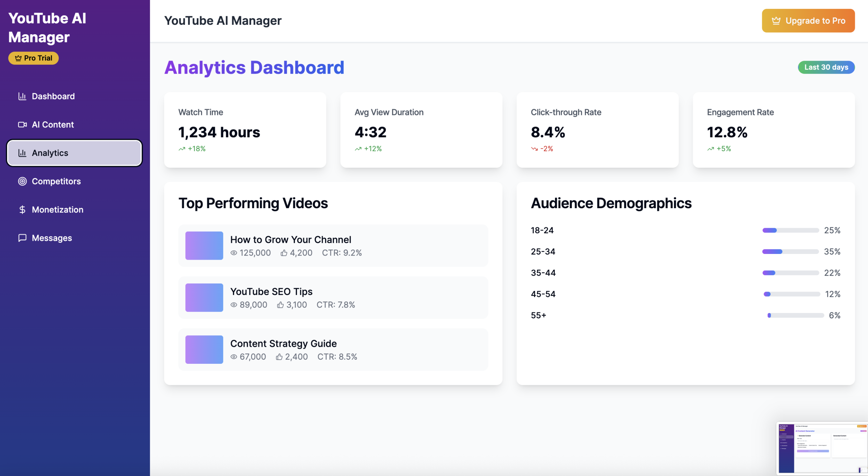
Task: Click the Click-through Rate downward trend icon
Action: (534, 149)
